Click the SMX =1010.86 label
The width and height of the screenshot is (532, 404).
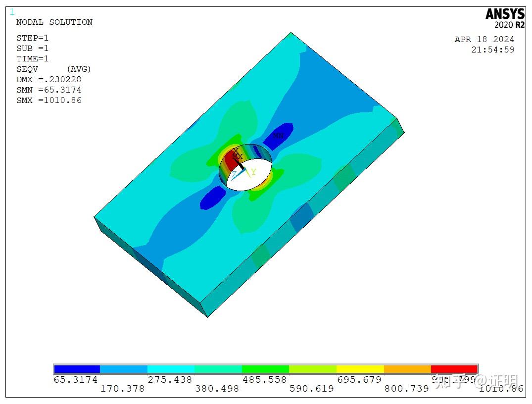tap(49, 100)
